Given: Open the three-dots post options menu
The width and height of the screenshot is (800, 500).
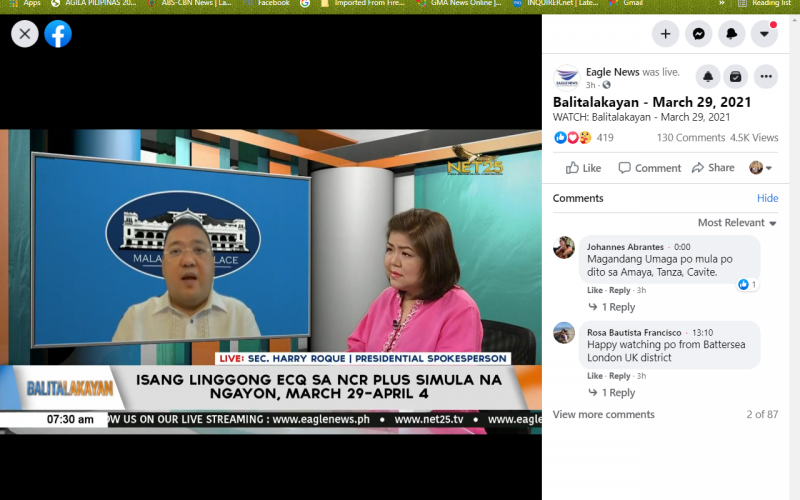Looking at the screenshot, I should click(x=765, y=76).
